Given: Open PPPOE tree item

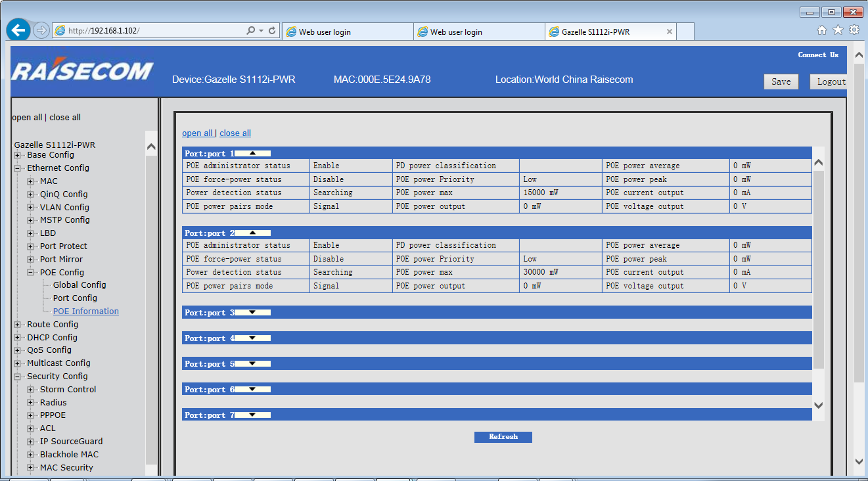Looking at the screenshot, I should point(53,415).
